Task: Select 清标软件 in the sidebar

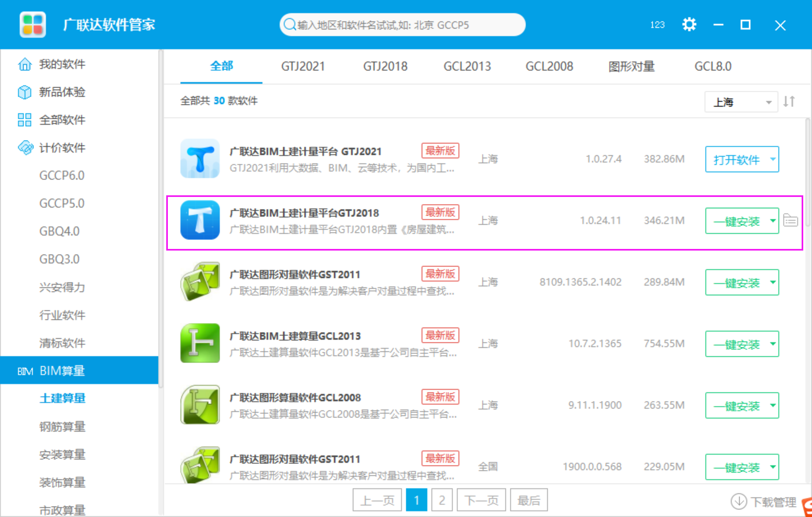Action: tap(62, 343)
